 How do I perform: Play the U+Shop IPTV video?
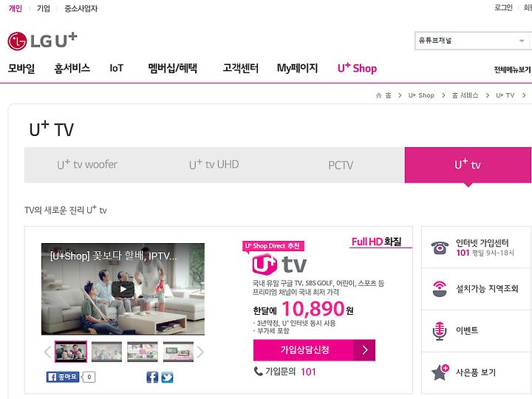click(x=123, y=289)
